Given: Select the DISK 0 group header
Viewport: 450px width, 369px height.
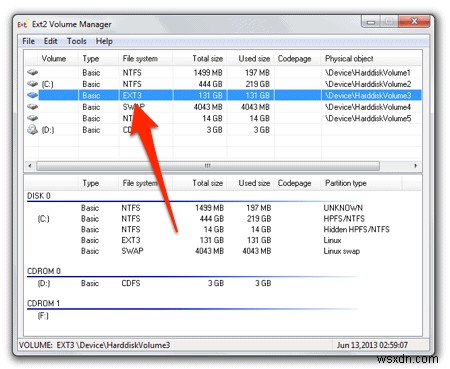Looking at the screenshot, I should 39,196.
